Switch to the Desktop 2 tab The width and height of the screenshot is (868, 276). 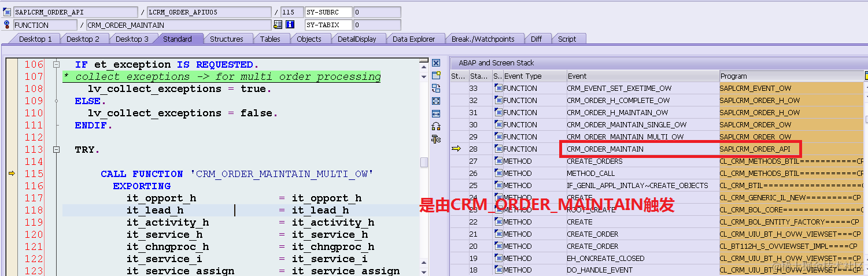point(83,39)
